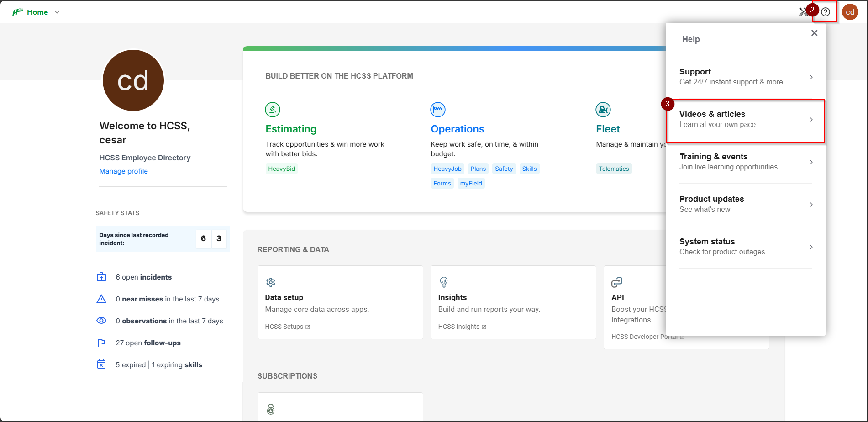The image size is (868, 422).
Task: Click the Skills product tag
Action: coord(530,169)
